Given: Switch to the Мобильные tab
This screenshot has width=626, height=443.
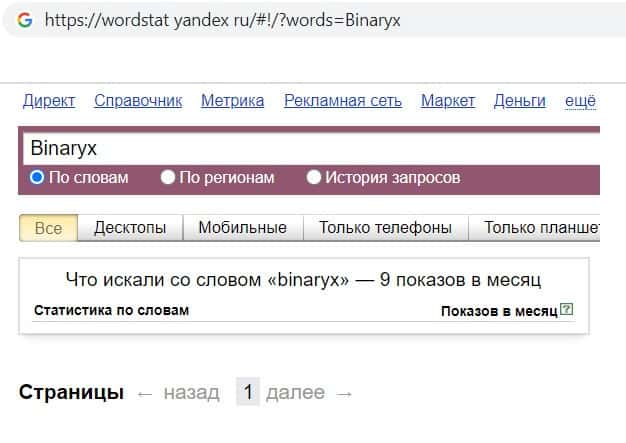Looking at the screenshot, I should pyautogui.click(x=243, y=228).
